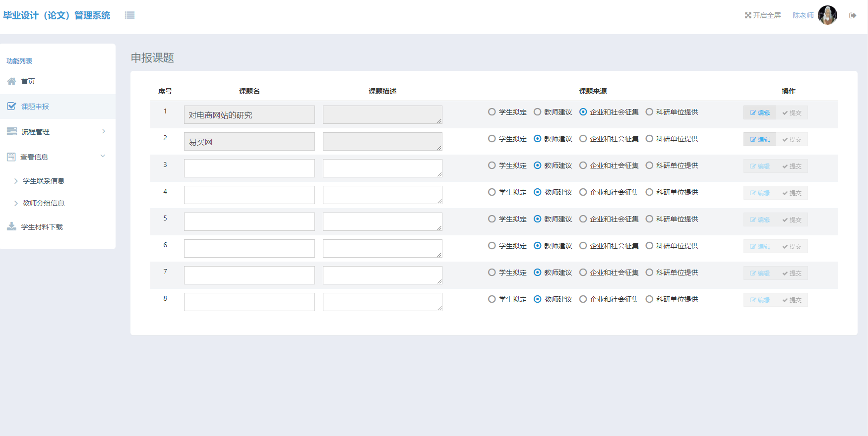Click the 课题申报 checkmark icon

[11, 106]
